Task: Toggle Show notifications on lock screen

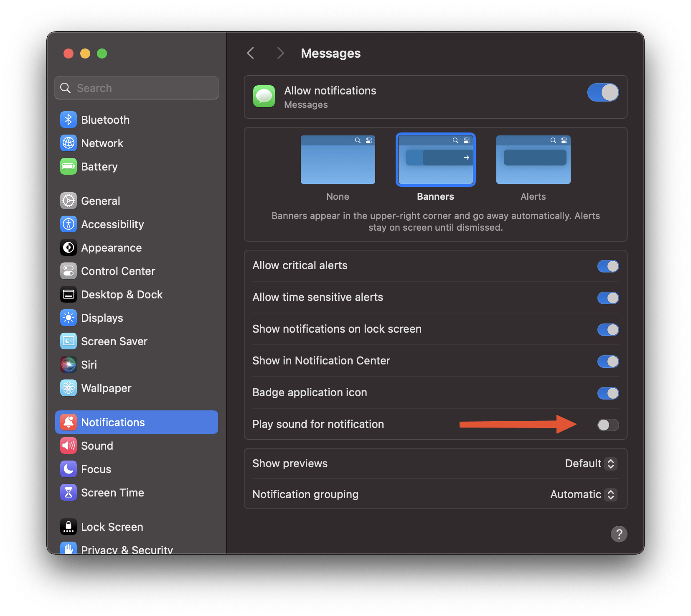Action: [608, 330]
